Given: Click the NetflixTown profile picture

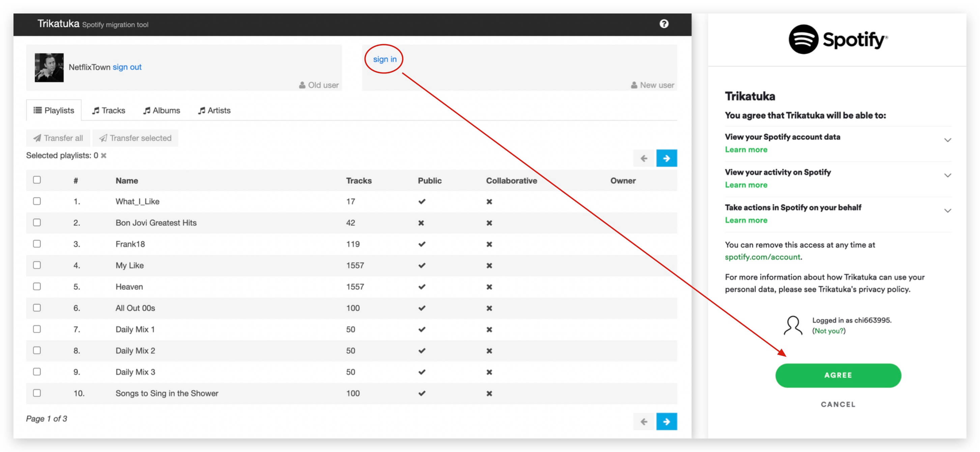Looking at the screenshot, I should point(49,67).
